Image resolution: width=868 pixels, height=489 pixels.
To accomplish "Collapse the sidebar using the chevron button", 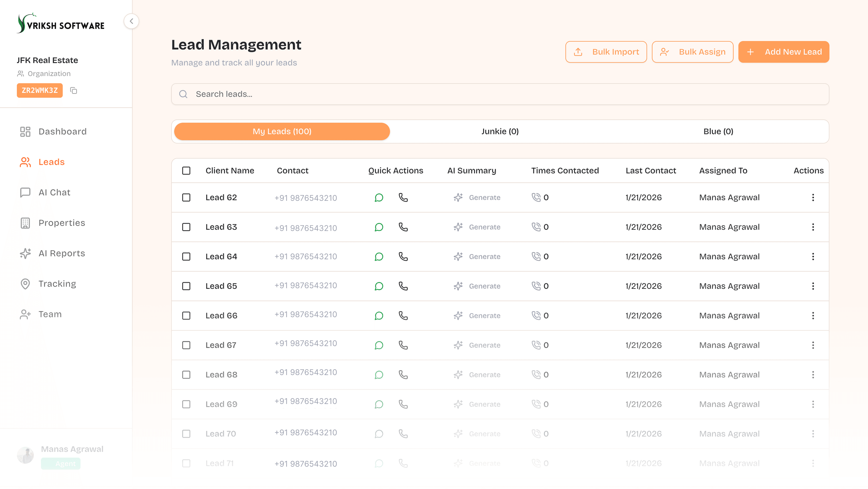I will [131, 21].
